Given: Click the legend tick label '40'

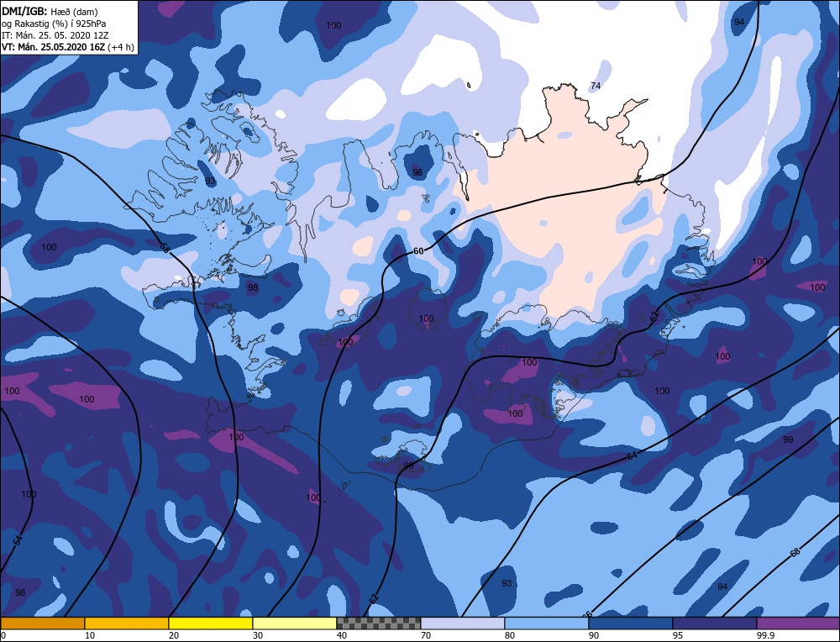Looking at the screenshot, I should (342, 635).
